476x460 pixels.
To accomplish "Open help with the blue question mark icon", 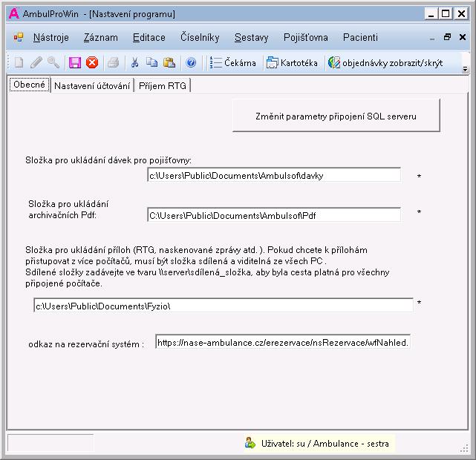I will click(x=191, y=62).
